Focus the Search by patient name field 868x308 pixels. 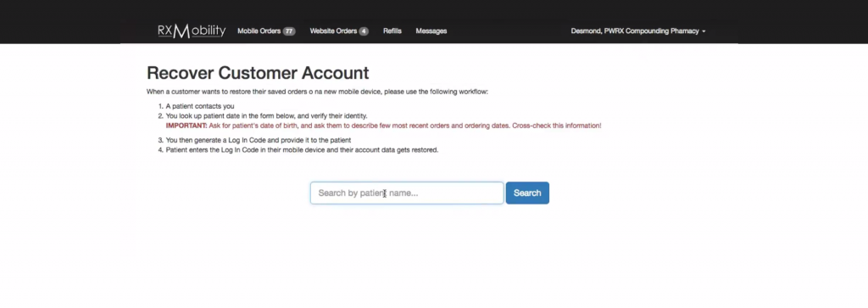(407, 193)
